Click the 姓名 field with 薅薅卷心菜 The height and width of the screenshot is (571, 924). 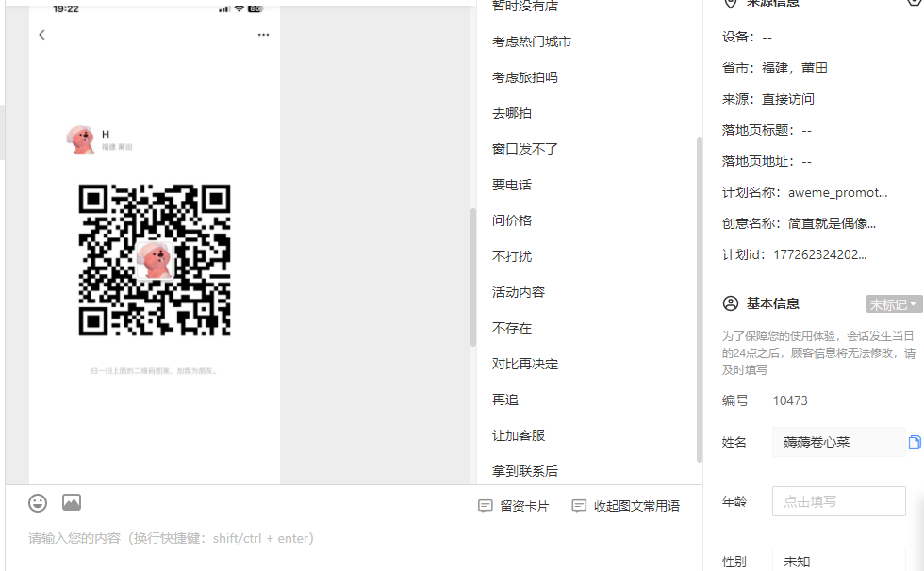[838, 442]
